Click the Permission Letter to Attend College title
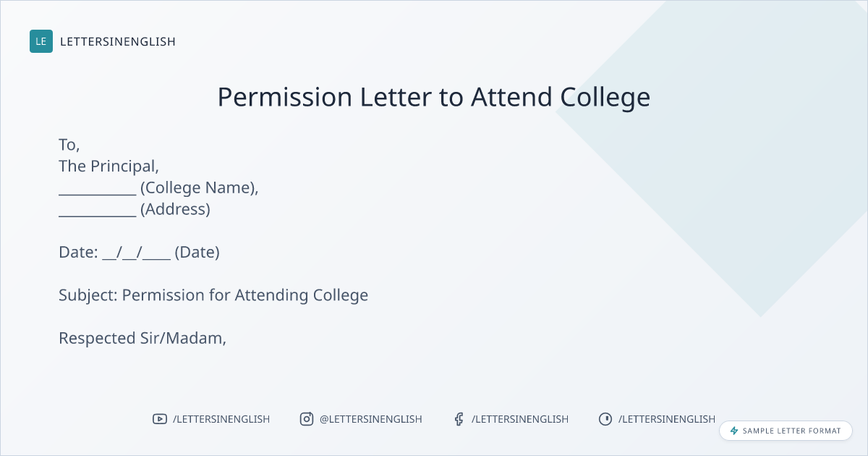Viewport: 868px width, 456px height. pyautogui.click(x=434, y=97)
